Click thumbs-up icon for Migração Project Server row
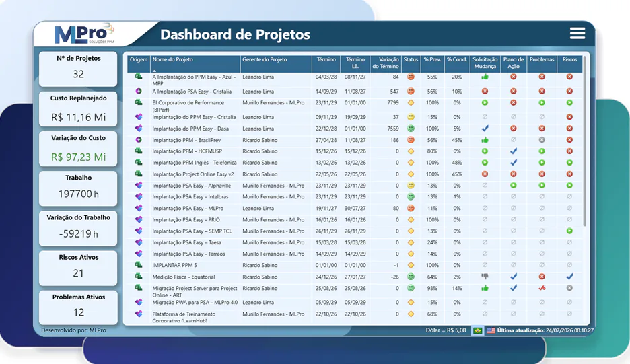This screenshot has width=630, height=364. tap(485, 288)
